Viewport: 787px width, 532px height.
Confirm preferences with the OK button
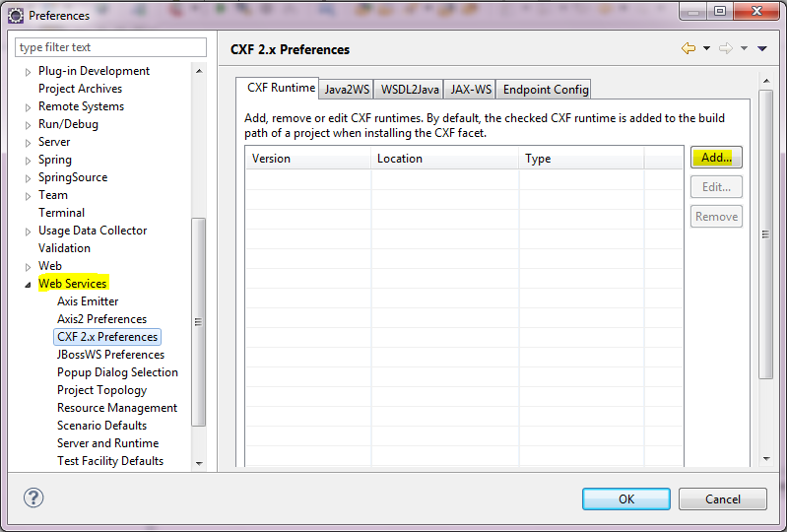pyautogui.click(x=626, y=499)
